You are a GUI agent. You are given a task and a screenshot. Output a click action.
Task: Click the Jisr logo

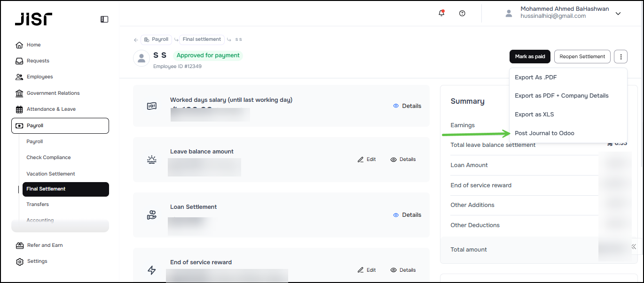[x=33, y=19]
